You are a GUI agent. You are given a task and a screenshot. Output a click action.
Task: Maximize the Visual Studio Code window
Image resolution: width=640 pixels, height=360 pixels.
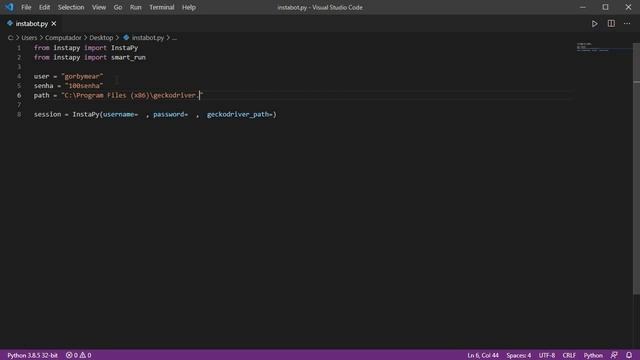coord(605,7)
